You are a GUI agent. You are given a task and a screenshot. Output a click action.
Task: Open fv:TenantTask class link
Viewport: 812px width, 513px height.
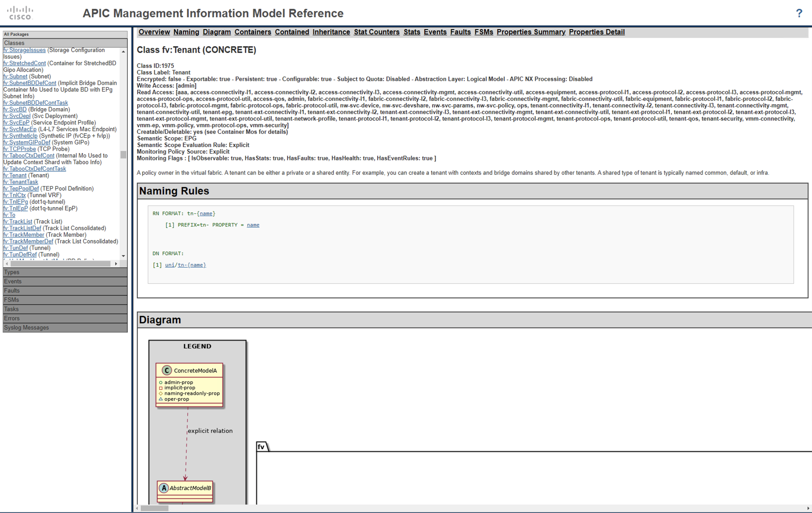tap(21, 182)
